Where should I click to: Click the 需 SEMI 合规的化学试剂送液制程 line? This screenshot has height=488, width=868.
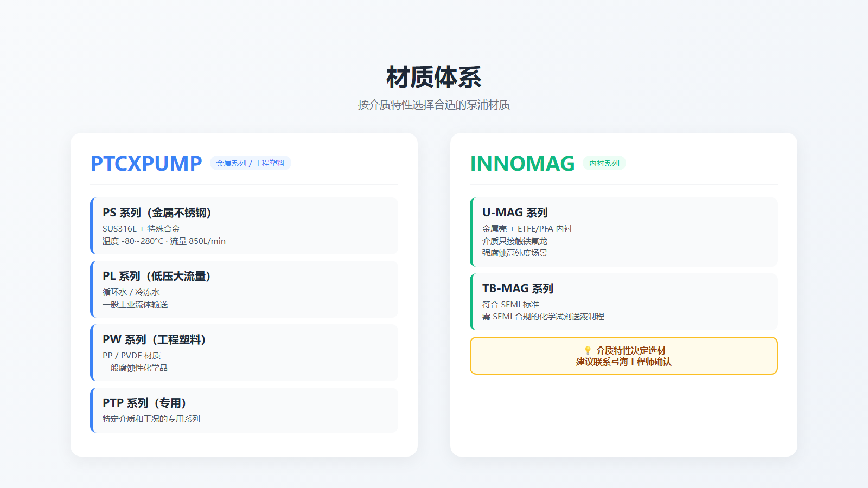pyautogui.click(x=543, y=317)
